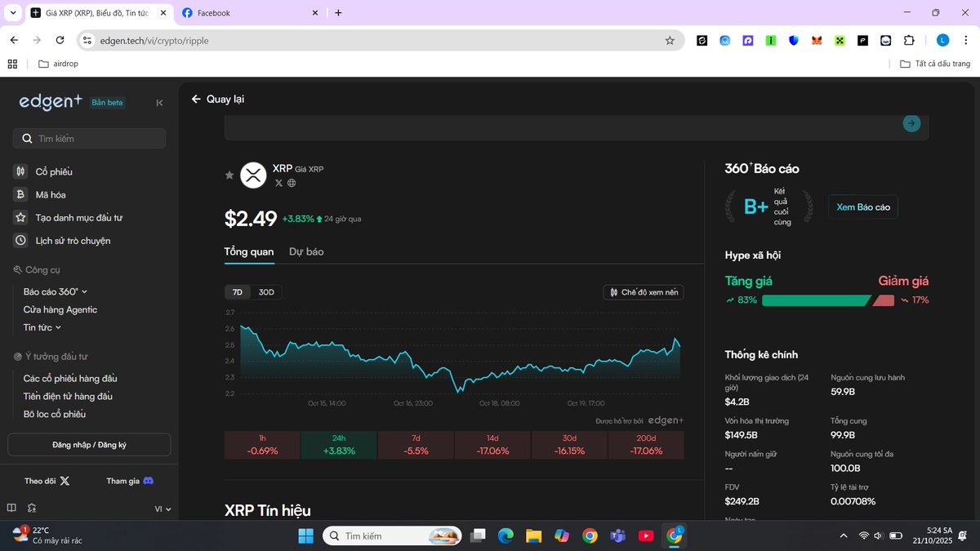Screen dimensions: 980x551
Task: Click the red Giảm giá sentiment bar segment
Action: (x=884, y=300)
